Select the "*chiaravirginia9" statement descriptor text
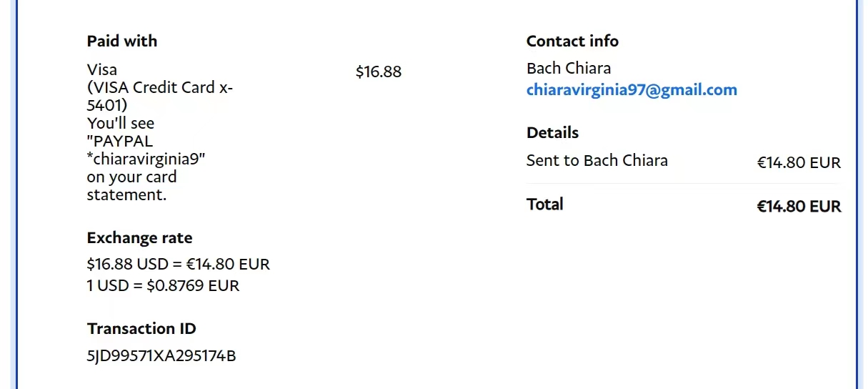The width and height of the screenshot is (868, 389). [146, 159]
